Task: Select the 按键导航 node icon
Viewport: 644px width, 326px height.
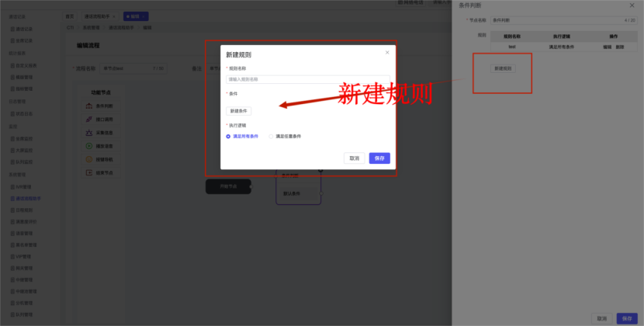Action: [89, 159]
